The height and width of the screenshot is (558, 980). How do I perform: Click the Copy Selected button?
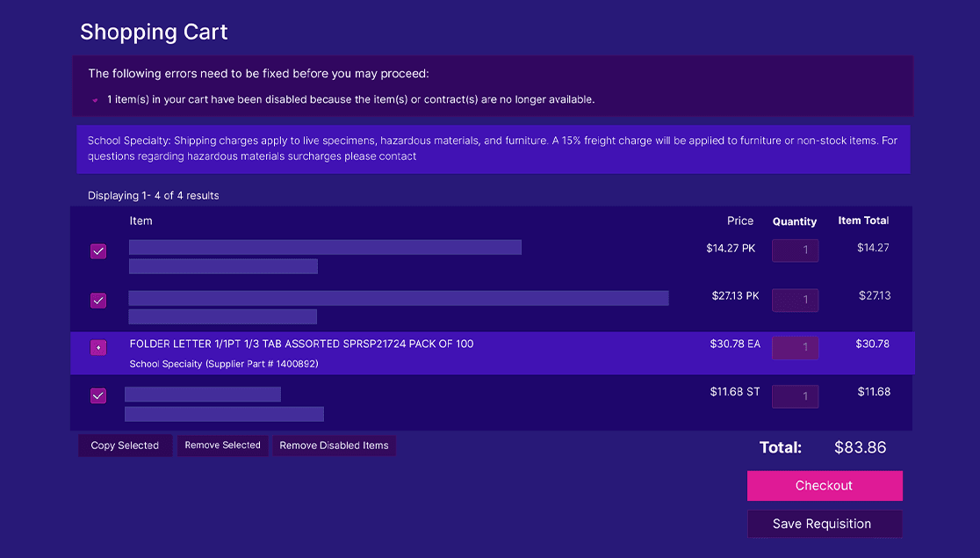[125, 446]
